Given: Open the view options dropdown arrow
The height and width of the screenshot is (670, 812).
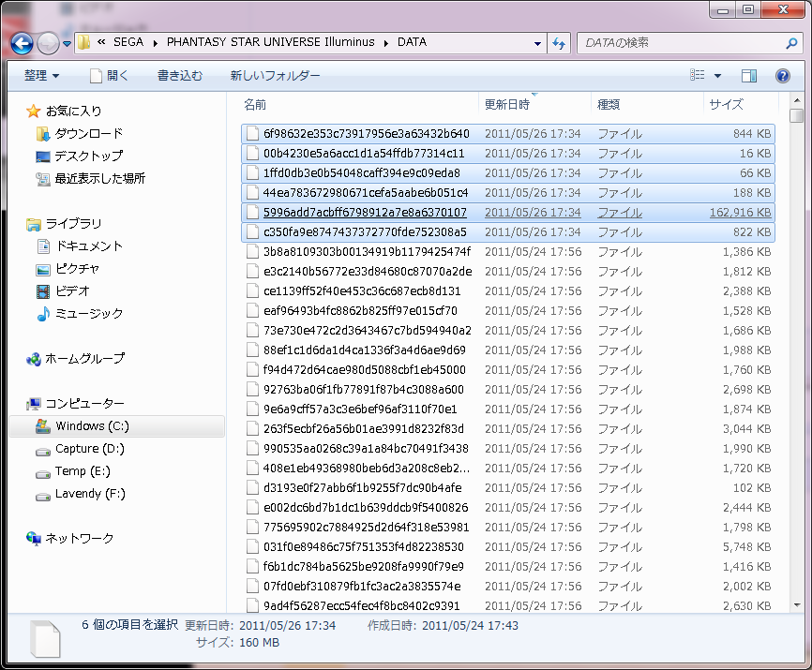Looking at the screenshot, I should (x=717, y=76).
